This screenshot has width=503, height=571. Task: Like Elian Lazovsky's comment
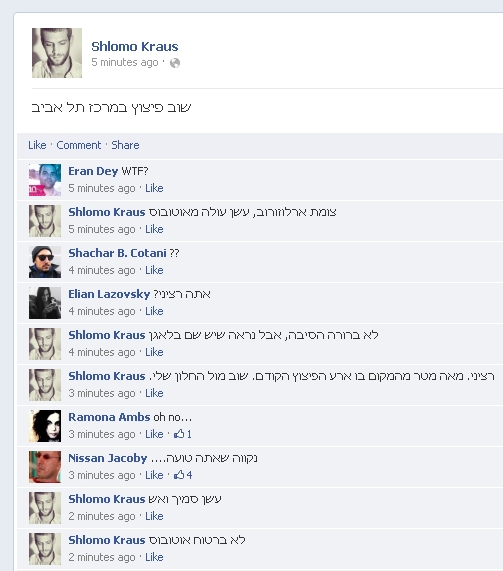coord(154,311)
